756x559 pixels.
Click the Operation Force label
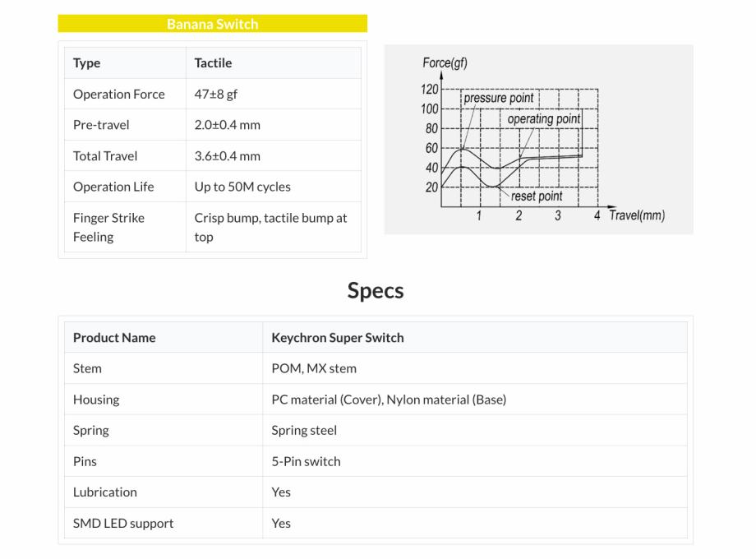119,94
